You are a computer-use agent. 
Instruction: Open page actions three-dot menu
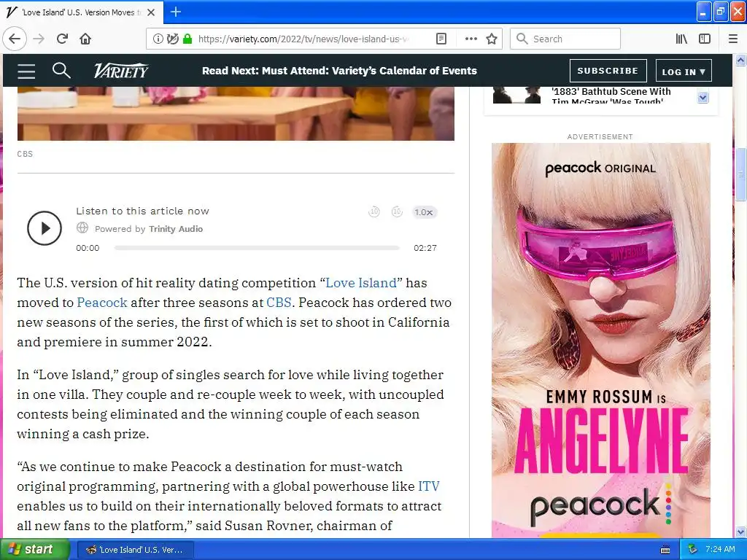471,39
